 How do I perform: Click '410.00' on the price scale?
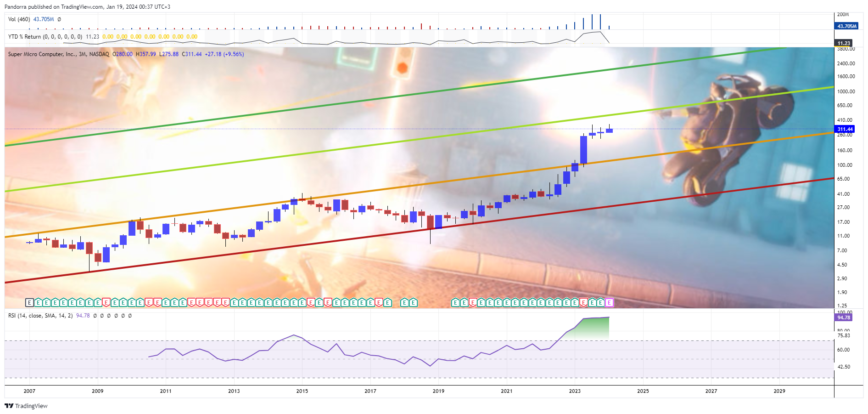(x=845, y=120)
